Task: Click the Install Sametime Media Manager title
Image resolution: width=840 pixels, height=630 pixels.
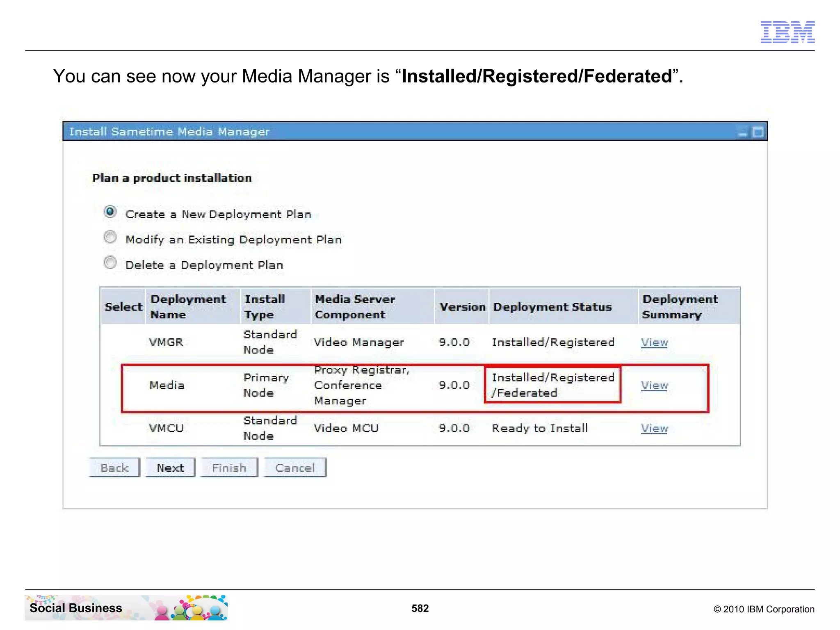Action: (x=169, y=132)
